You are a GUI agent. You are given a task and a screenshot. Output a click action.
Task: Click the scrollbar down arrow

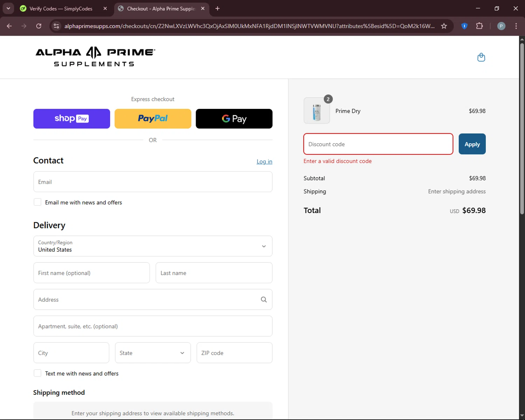tap(522, 416)
